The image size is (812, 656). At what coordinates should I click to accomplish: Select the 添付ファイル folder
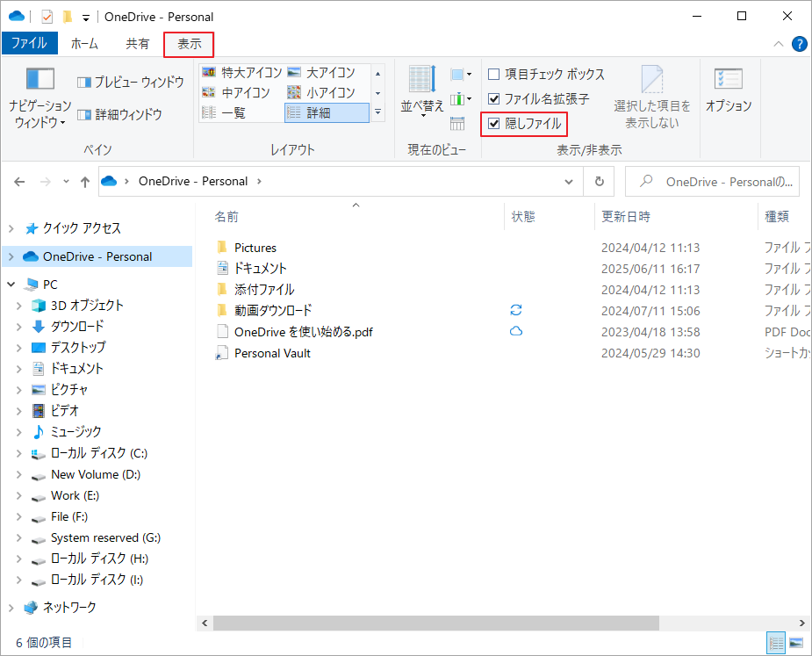pyautogui.click(x=264, y=289)
